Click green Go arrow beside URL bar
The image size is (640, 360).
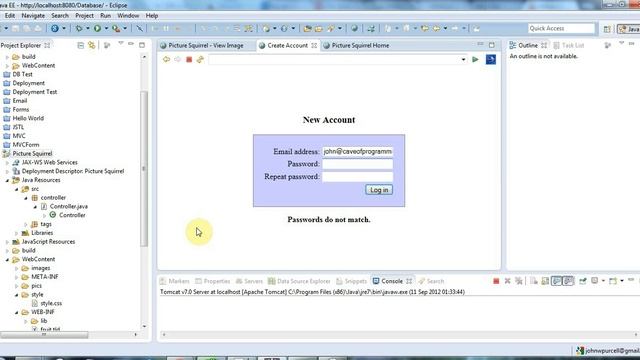coord(475,60)
